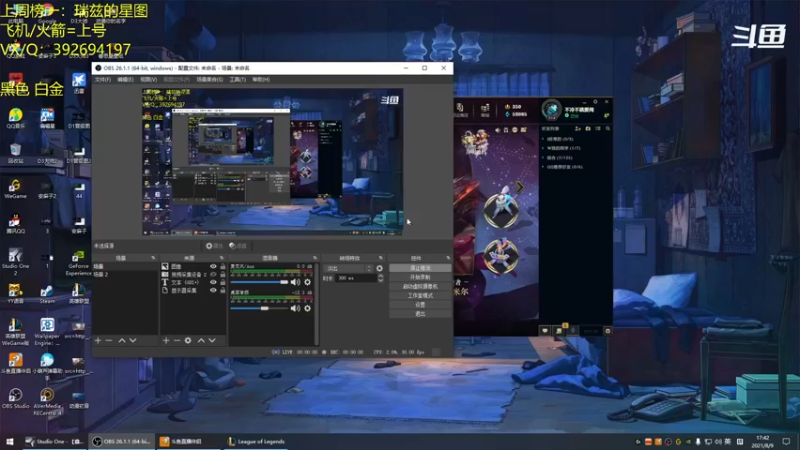The height and width of the screenshot is (450, 800).
Task: Toggle visibility of the 图像 source
Action: [213, 266]
